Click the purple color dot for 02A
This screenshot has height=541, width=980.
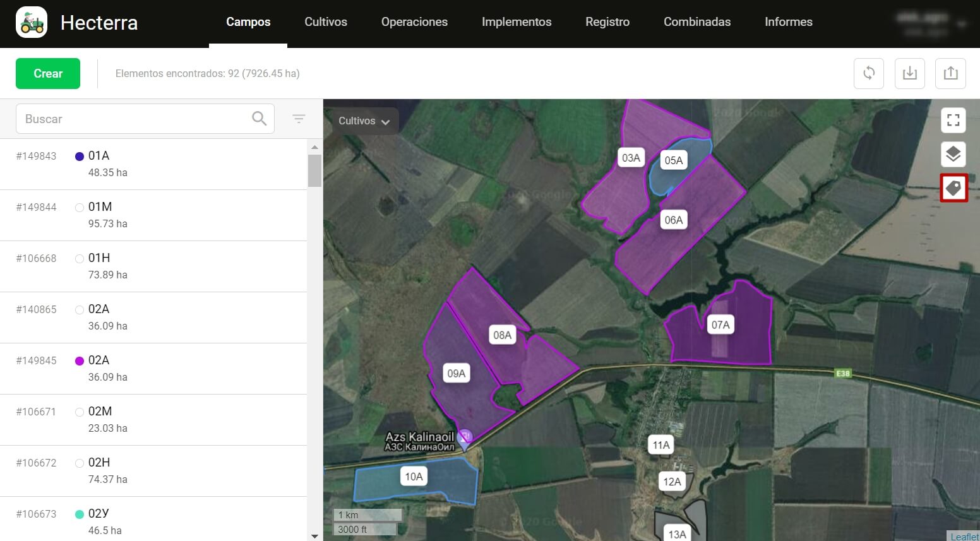80,361
